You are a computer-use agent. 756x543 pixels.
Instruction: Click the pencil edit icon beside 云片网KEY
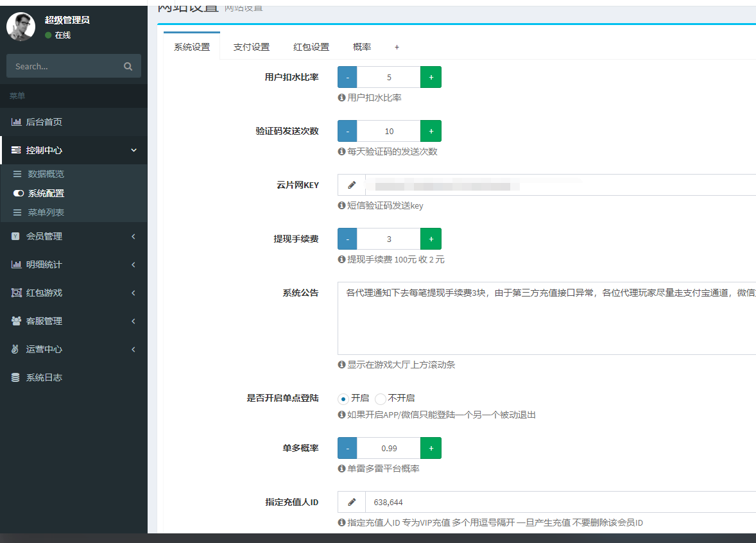351,185
